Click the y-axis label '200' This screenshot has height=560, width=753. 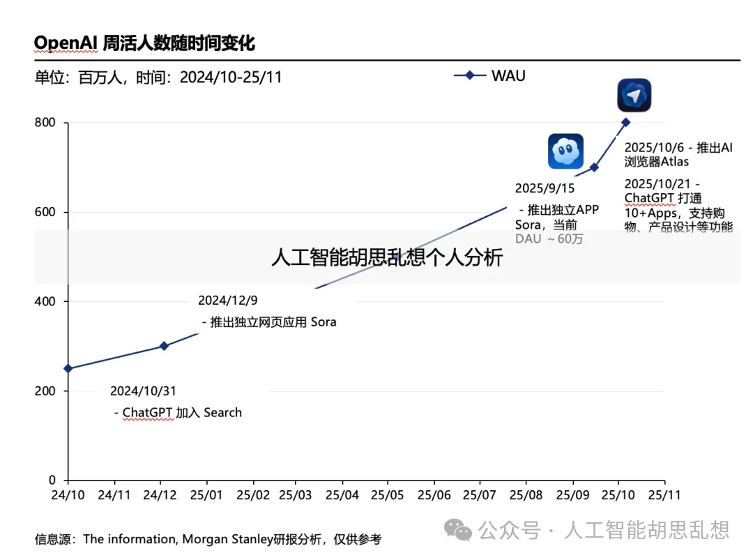45,391
